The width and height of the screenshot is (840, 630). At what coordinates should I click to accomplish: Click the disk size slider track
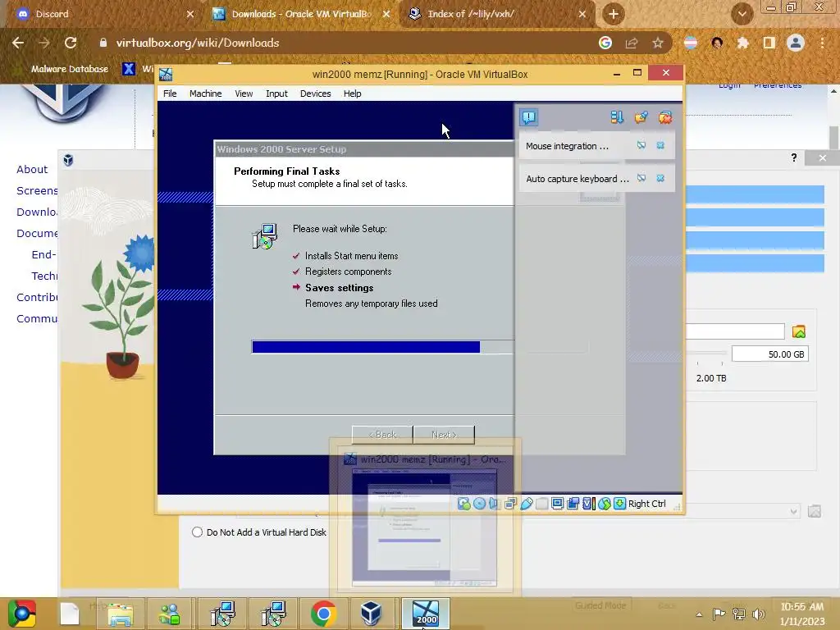(x=706, y=353)
